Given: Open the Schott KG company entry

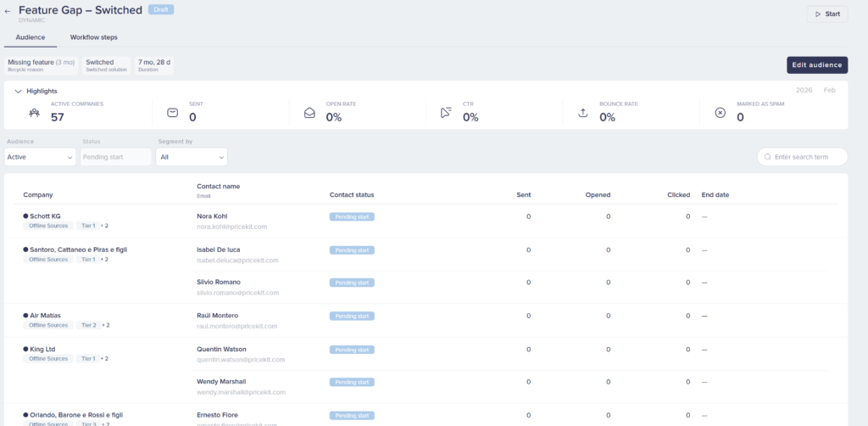Looking at the screenshot, I should (45, 216).
